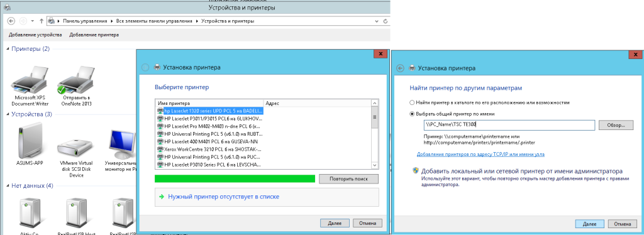Click the printer list scroll down arrow

pyautogui.click(x=374, y=165)
